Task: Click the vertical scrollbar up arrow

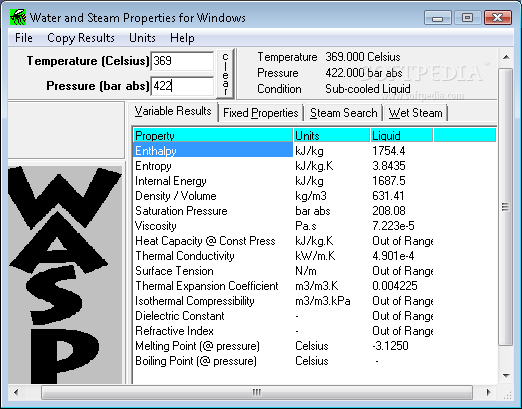Action: tap(506, 58)
